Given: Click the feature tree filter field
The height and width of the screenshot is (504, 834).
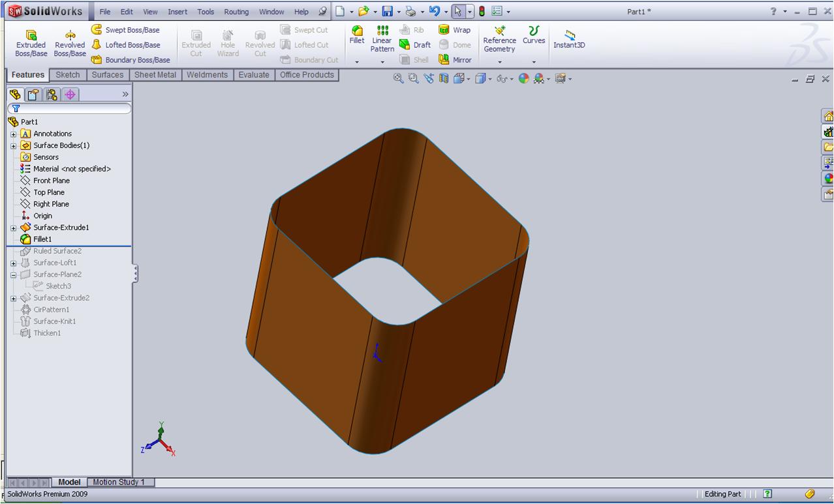Looking at the screenshot, I should tap(69, 109).
